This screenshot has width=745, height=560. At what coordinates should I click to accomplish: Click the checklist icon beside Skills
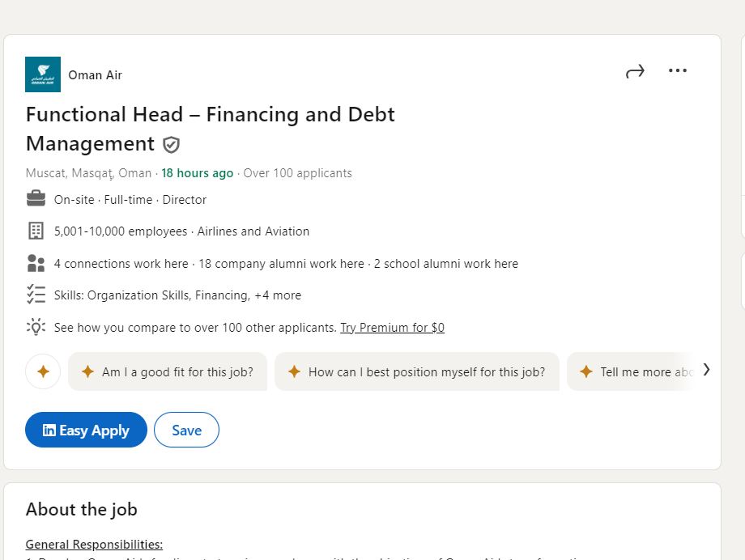[36, 295]
